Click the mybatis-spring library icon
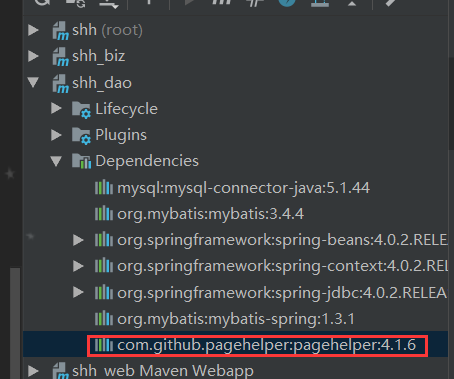This screenshot has height=379, width=454. [x=104, y=319]
